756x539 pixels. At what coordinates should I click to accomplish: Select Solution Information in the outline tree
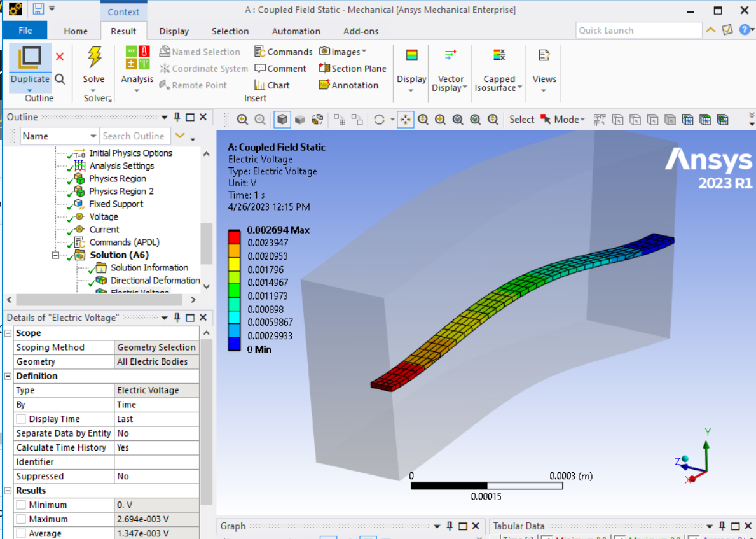[x=149, y=268]
